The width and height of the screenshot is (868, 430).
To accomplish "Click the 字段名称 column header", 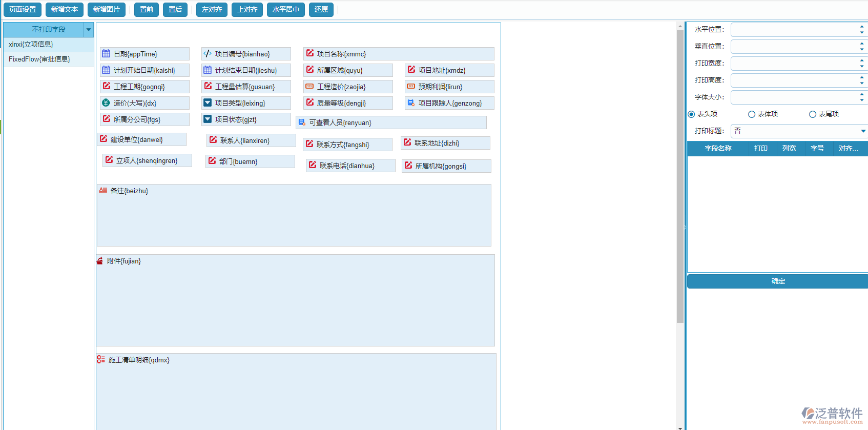I will click(x=718, y=149).
